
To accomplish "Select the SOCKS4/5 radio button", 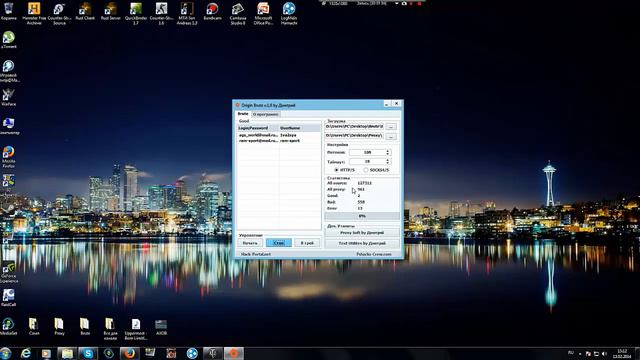I will (x=376, y=170).
